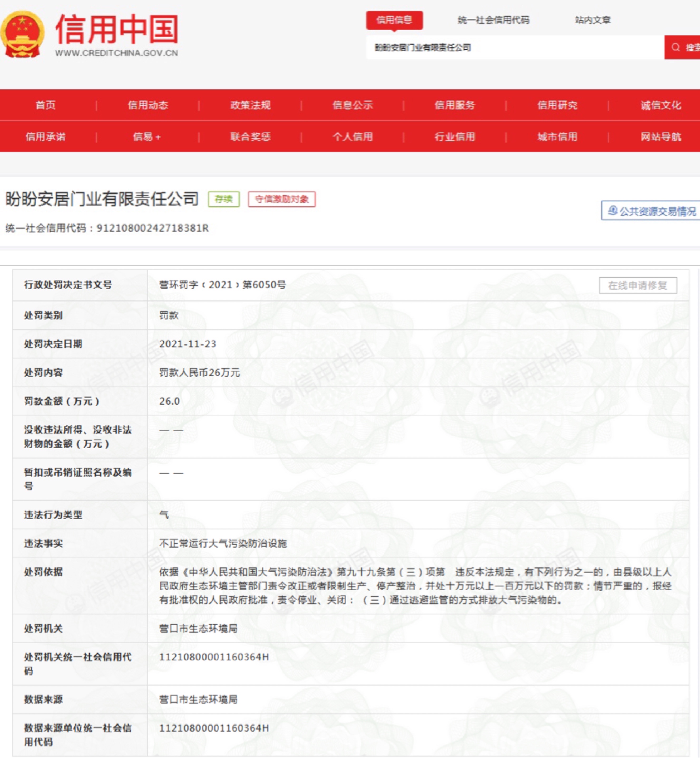This screenshot has width=700, height=758.
Task: Open 网站导航 navigation item
Action: click(660, 137)
